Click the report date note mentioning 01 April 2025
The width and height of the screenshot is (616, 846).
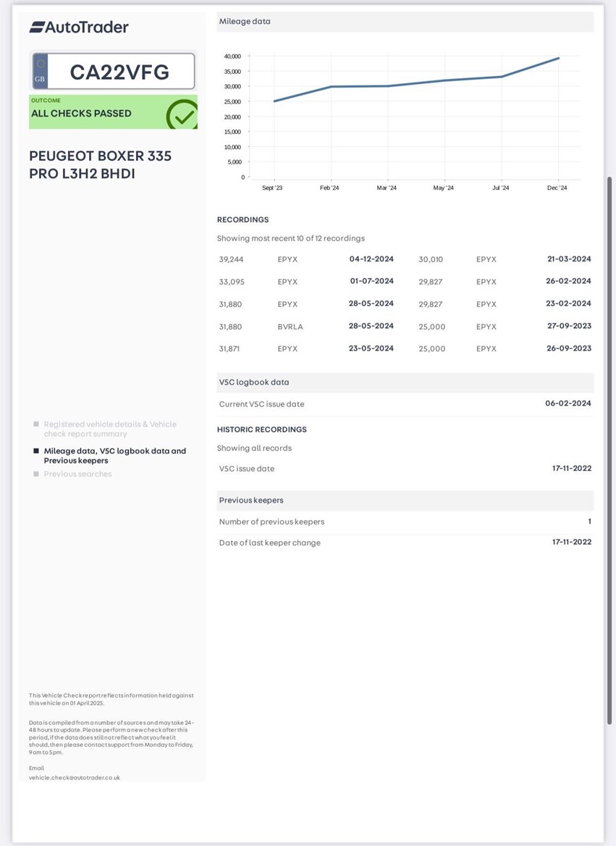click(x=111, y=699)
